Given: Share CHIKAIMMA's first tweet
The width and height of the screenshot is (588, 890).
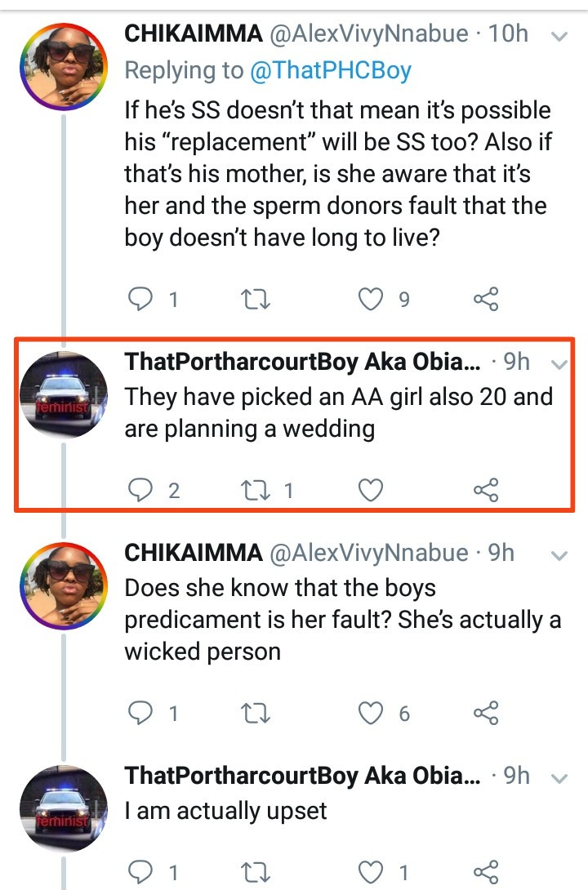Looking at the screenshot, I should tap(486, 300).
